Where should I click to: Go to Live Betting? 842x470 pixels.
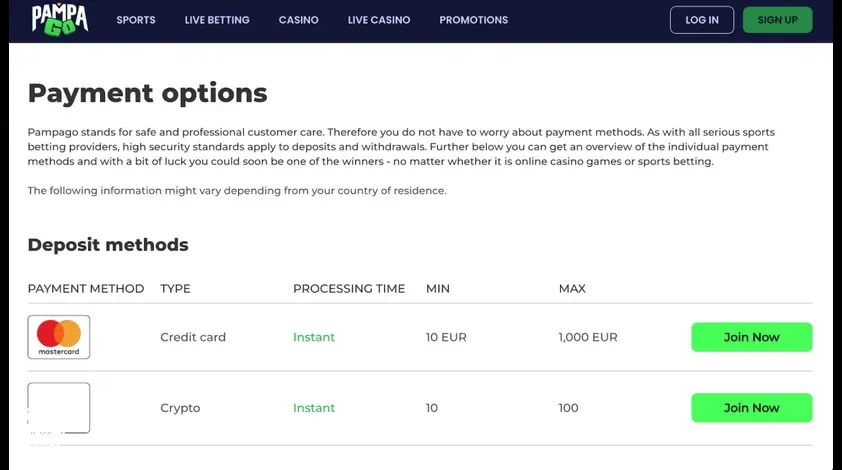(x=217, y=20)
